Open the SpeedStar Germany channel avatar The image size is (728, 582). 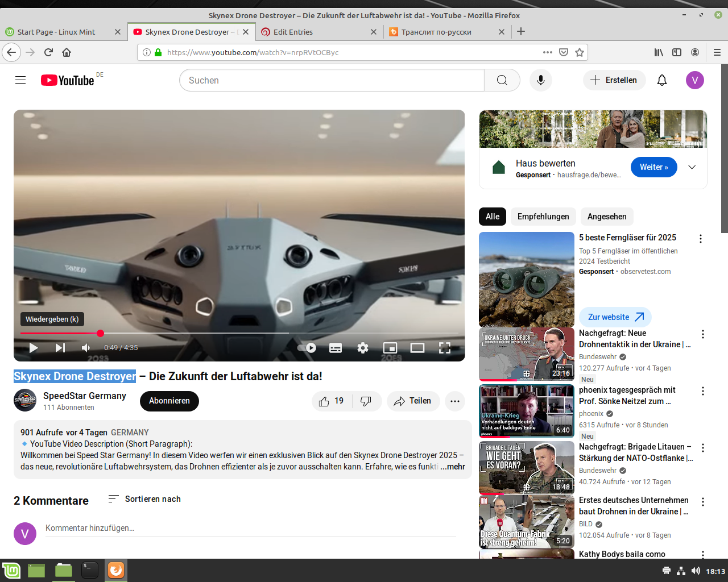[25, 401]
